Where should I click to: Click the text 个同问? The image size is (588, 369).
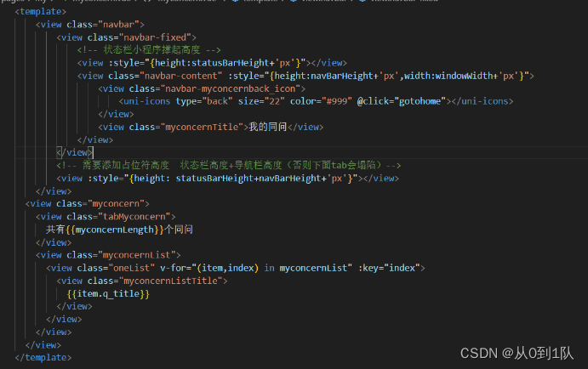tap(179, 230)
